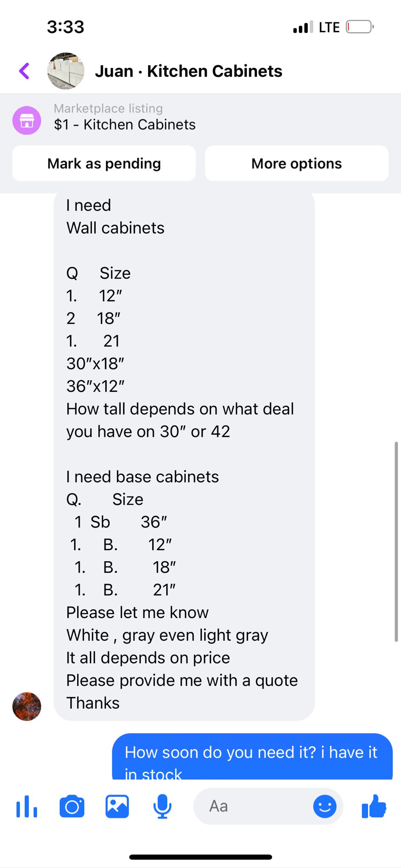Open More options button
Screen dimensions: 401x868
click(297, 163)
